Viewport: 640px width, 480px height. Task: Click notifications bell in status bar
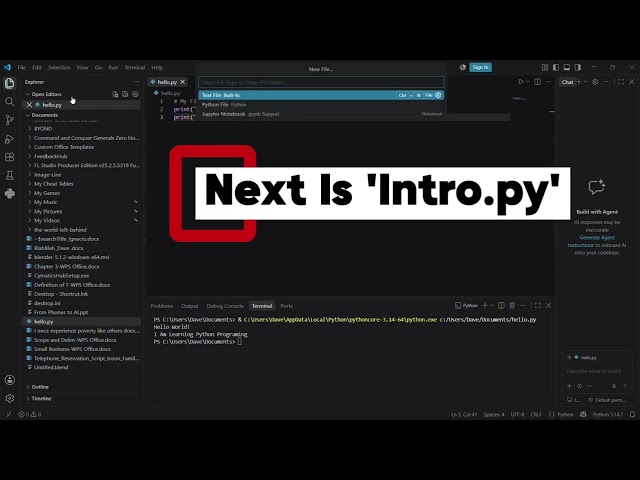[632, 414]
